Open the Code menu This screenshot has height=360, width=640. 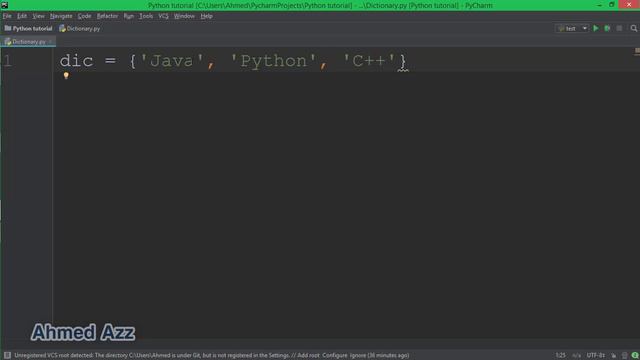point(84,16)
